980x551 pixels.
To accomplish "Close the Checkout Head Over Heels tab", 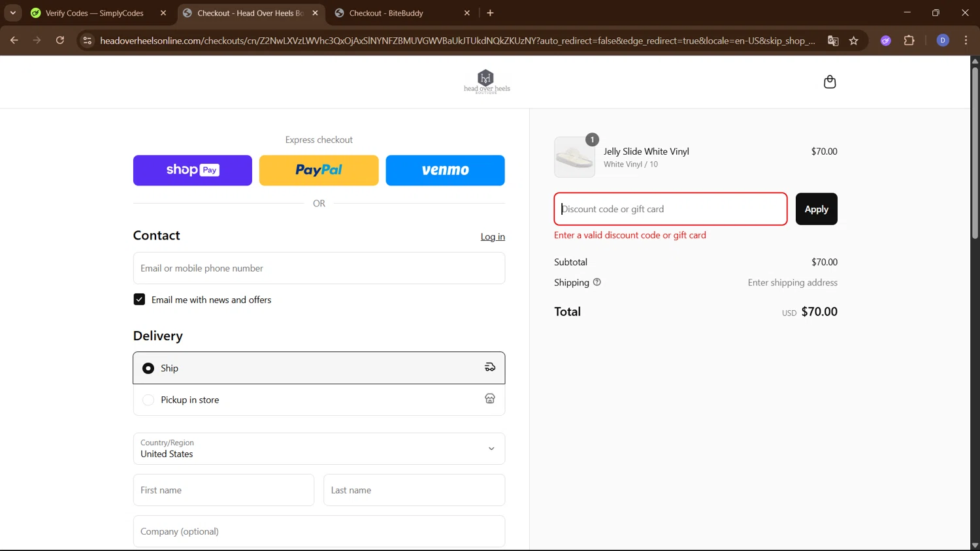I will 316,13.
